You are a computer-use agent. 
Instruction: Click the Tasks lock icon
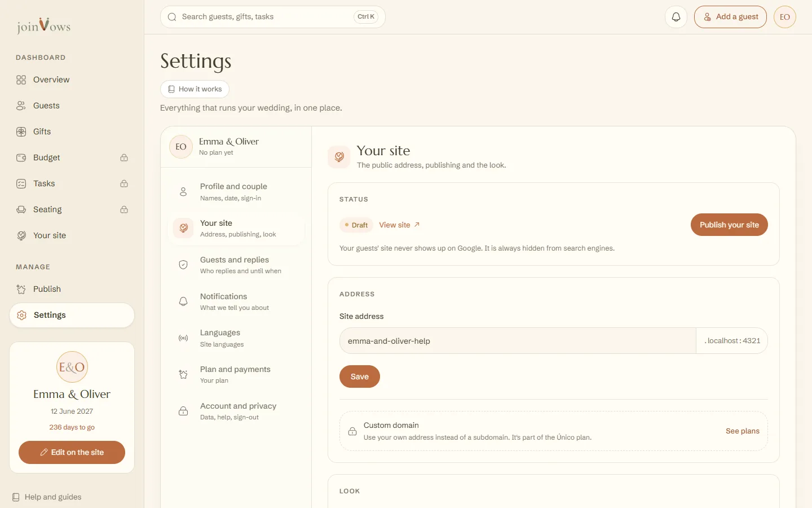124,183
